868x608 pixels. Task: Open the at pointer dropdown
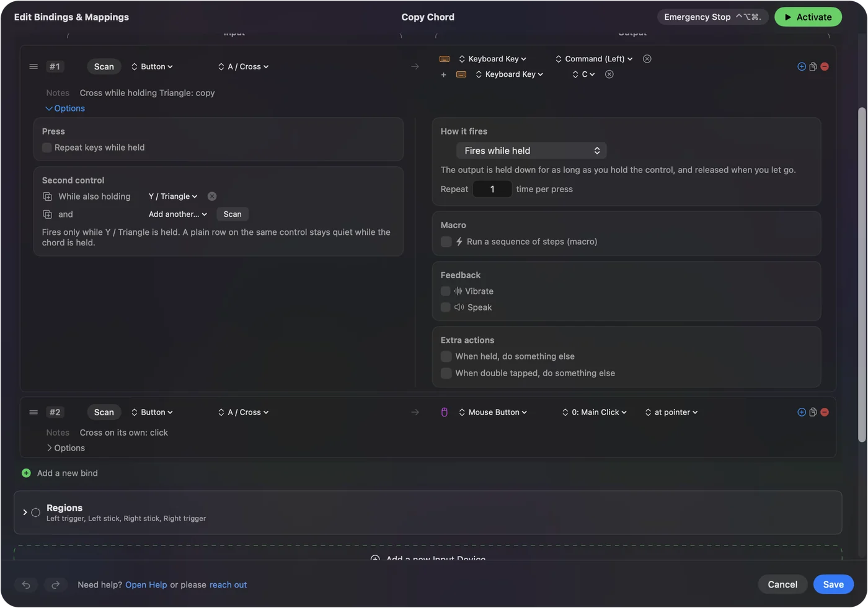671,412
